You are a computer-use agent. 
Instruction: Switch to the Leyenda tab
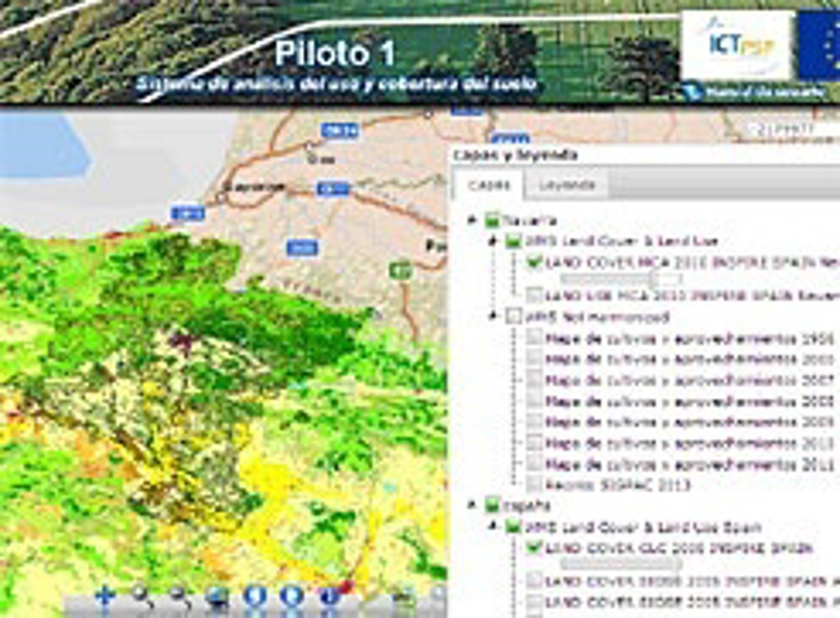pyautogui.click(x=567, y=185)
